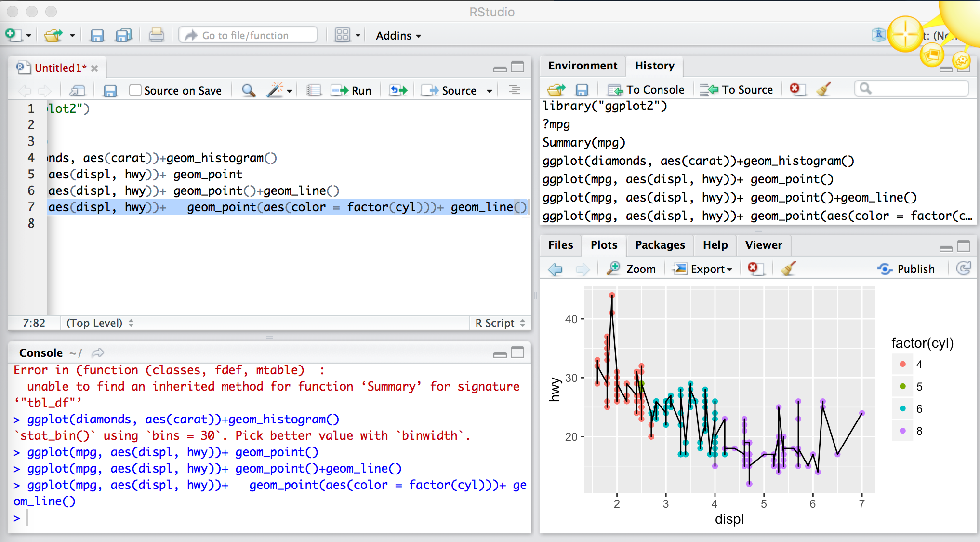Expand the Source button dropdown arrow

coord(490,91)
